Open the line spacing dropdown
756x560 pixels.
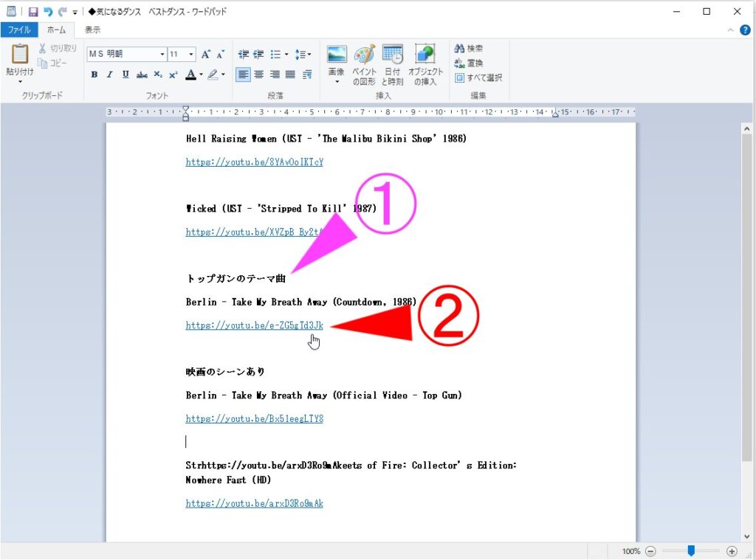pos(303,54)
